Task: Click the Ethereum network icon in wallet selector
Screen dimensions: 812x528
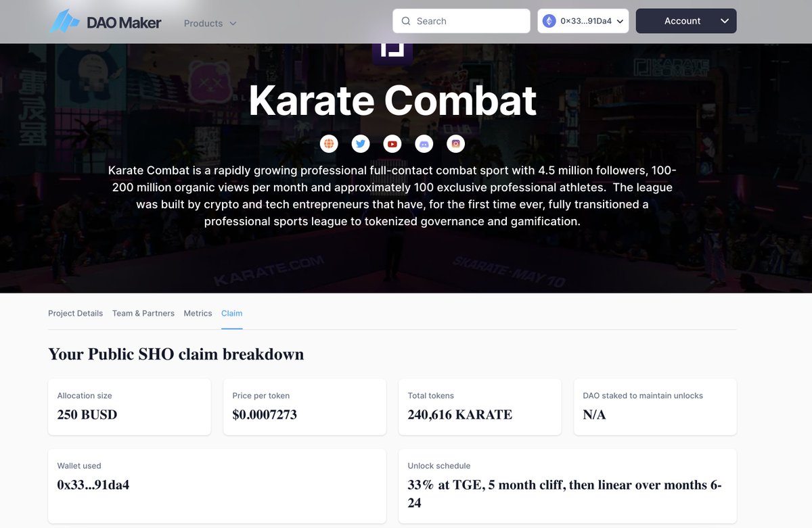Action: click(549, 21)
